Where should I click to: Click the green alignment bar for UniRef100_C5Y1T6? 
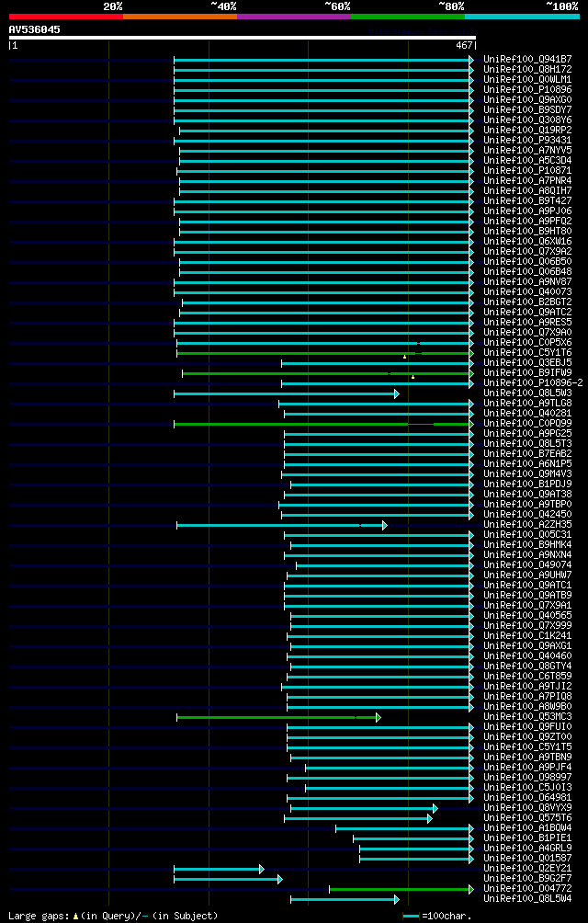pos(325,353)
